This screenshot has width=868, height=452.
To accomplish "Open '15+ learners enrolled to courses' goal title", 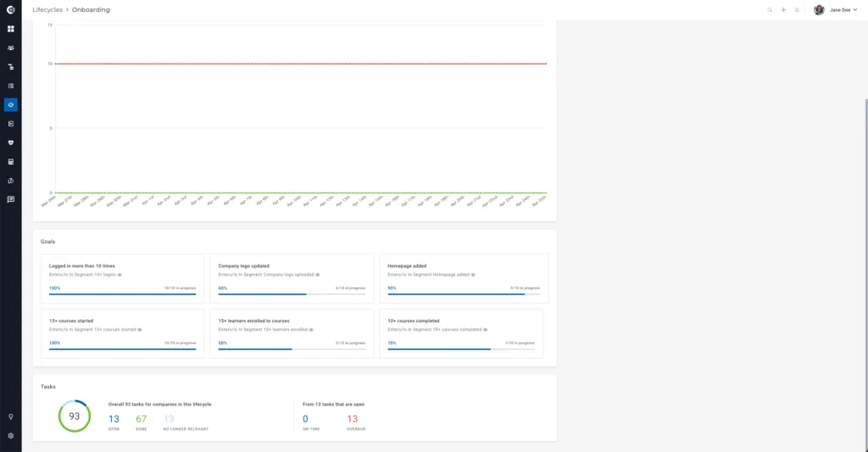I will (253, 321).
